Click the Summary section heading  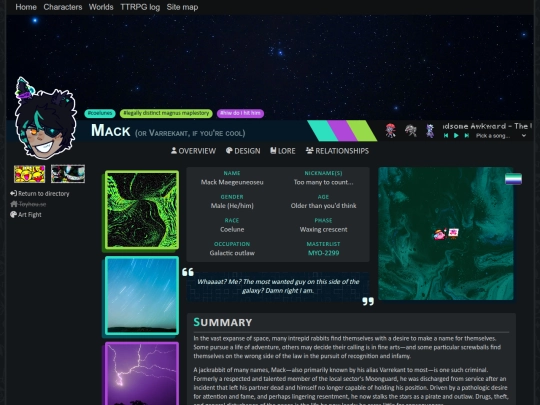[x=222, y=322]
